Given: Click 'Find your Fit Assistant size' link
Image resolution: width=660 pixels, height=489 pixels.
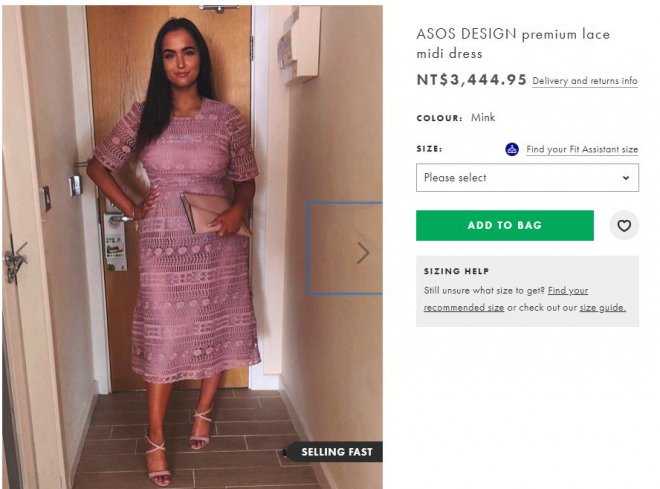Looking at the screenshot, I should point(582,150).
